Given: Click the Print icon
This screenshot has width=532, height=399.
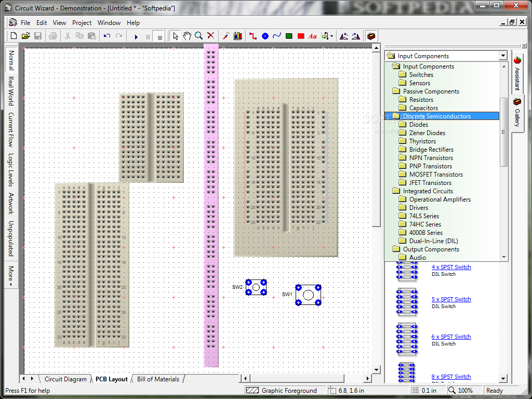Looking at the screenshot, I should point(53,36).
